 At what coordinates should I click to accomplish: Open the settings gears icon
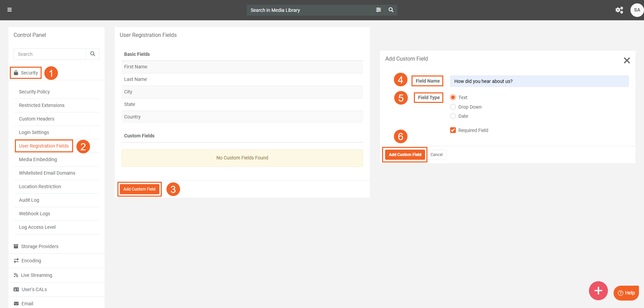click(619, 10)
